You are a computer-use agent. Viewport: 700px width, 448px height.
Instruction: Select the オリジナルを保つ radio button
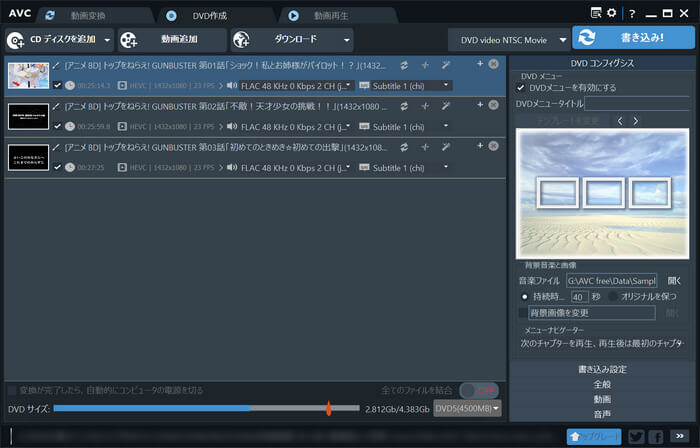point(612,296)
